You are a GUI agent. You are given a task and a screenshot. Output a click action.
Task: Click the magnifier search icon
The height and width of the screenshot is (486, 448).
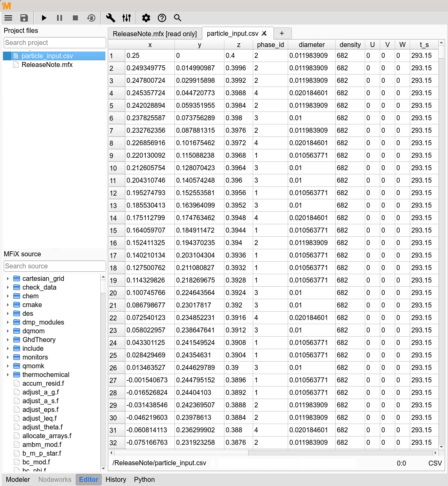(x=177, y=18)
